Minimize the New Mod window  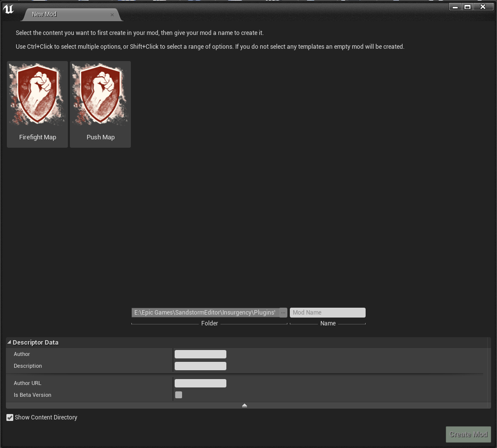(455, 7)
